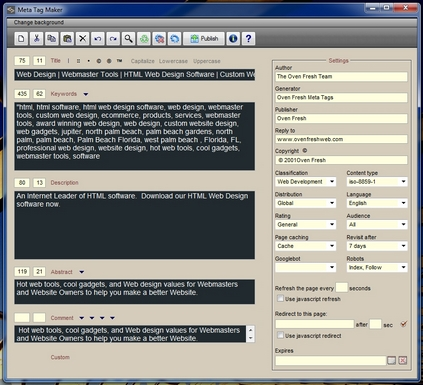423x385 pixels.
Task: Click inside the Keywords text area
Action: pos(135,136)
